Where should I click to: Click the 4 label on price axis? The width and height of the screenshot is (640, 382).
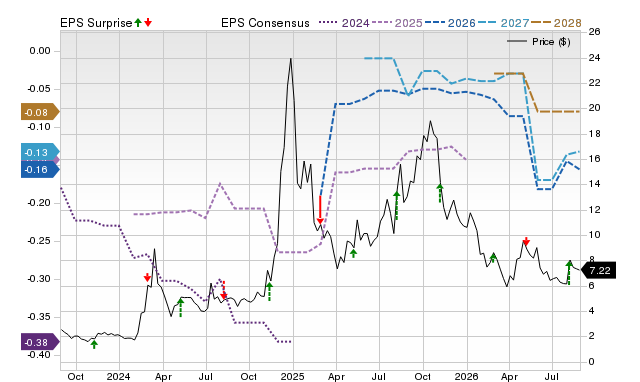click(592, 311)
